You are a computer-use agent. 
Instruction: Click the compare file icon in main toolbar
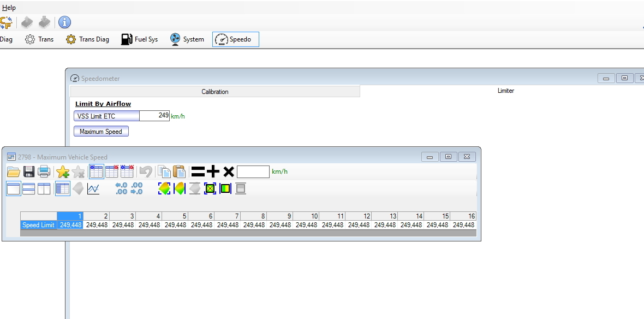tap(6, 22)
